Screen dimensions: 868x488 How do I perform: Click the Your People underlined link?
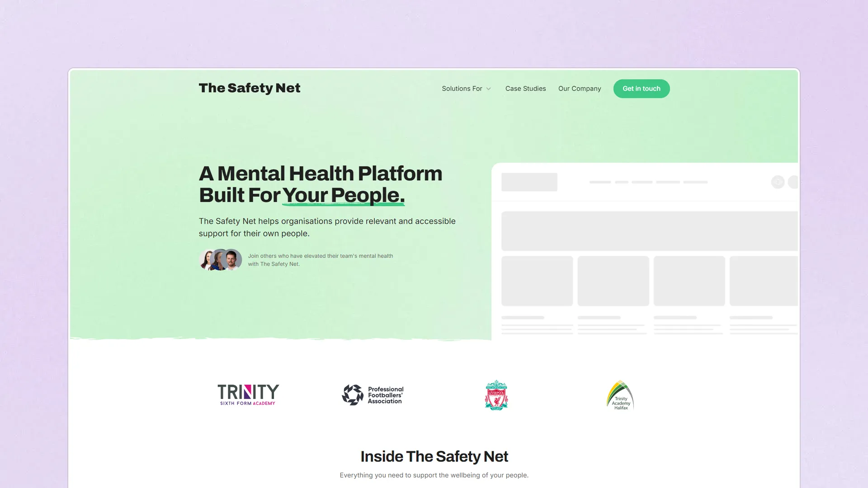(343, 194)
